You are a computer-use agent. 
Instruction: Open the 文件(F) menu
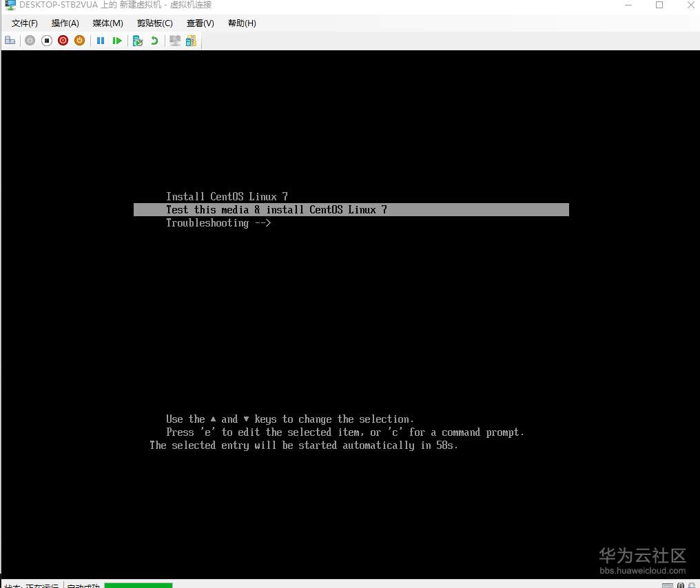pyautogui.click(x=25, y=23)
